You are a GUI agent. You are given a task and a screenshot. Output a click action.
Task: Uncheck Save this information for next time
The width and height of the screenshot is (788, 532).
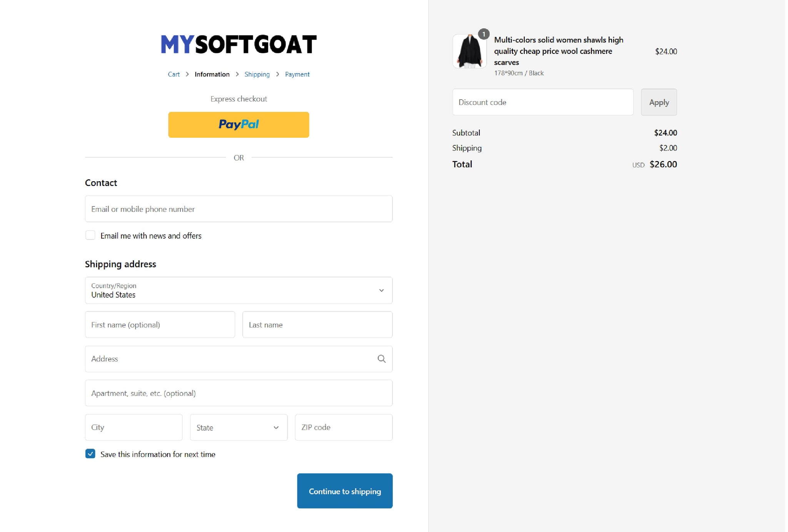pos(90,454)
